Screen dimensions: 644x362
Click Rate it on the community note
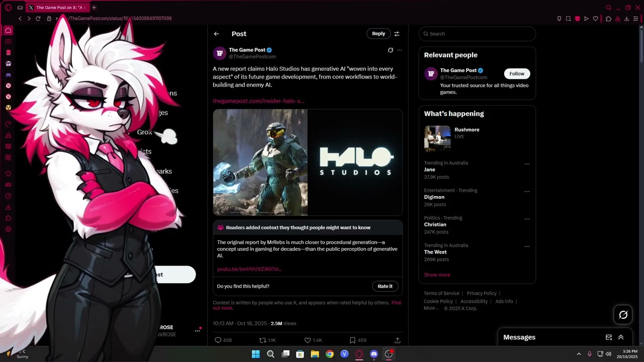click(x=385, y=286)
